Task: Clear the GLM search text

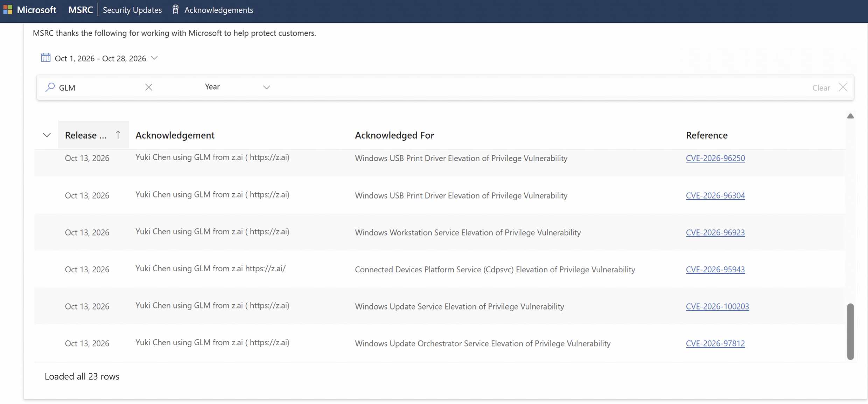Action: [148, 87]
